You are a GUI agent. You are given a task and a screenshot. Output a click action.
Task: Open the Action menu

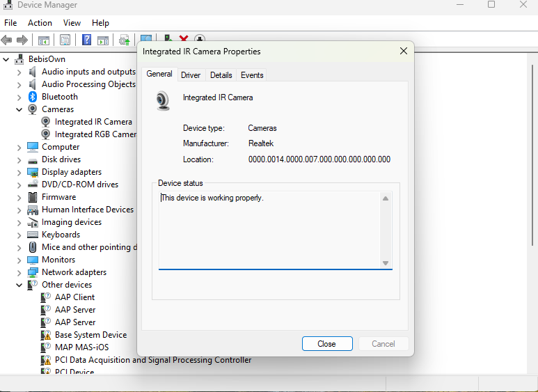coord(40,23)
